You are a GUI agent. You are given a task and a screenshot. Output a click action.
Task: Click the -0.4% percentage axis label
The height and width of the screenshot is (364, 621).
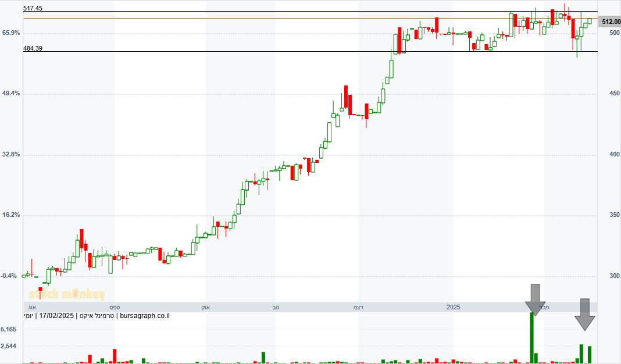point(9,276)
